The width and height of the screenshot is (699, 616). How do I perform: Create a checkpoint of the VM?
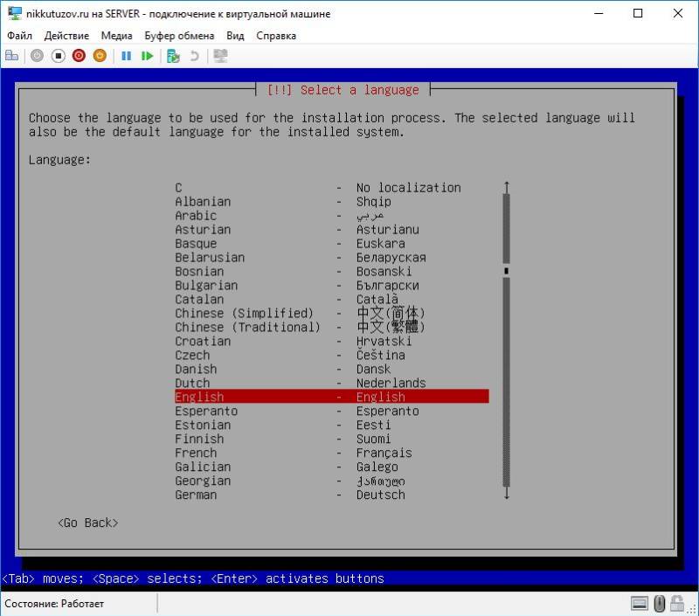(171, 55)
